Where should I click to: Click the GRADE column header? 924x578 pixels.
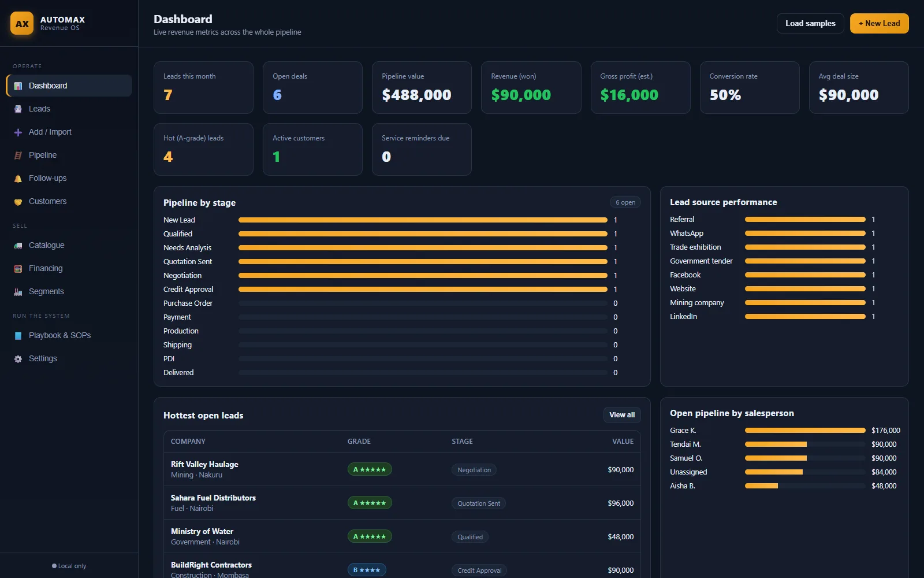(359, 442)
